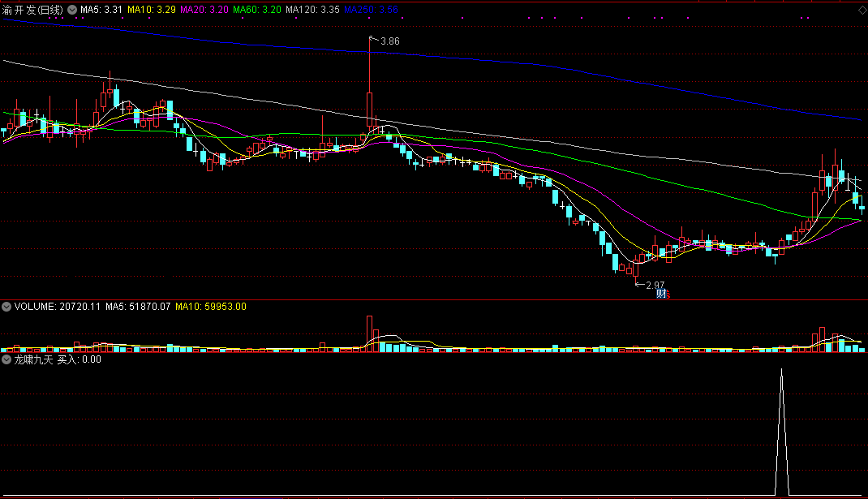Click the volume MA5: 51870.07 label

point(139,306)
